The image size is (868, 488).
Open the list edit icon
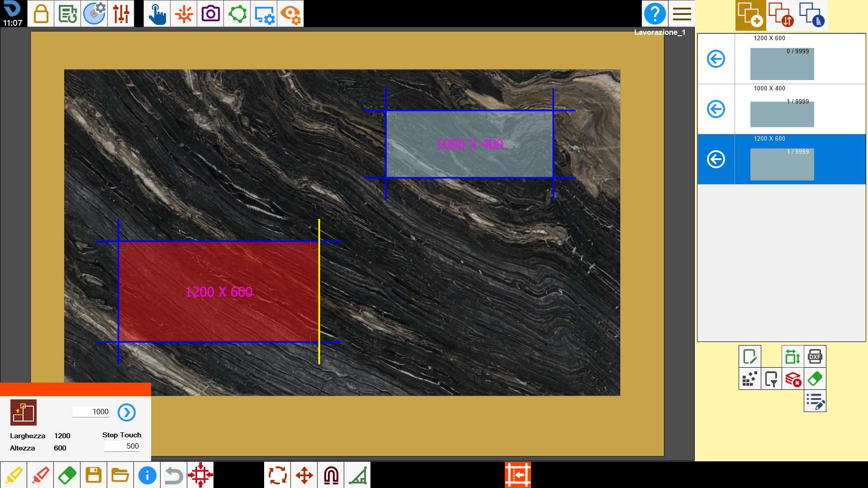815,401
